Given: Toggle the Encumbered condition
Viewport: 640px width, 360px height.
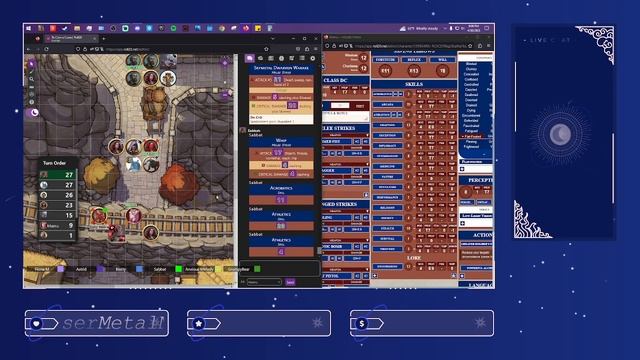Looking at the screenshot, I should [x=471, y=116].
